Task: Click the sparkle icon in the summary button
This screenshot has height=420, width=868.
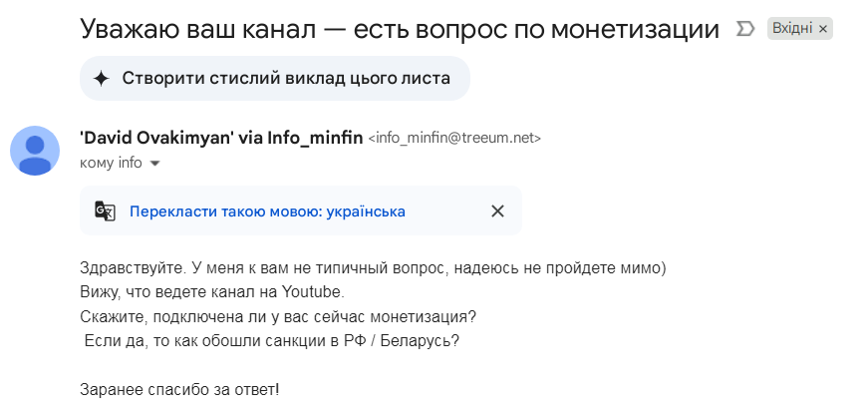Action: (x=102, y=79)
